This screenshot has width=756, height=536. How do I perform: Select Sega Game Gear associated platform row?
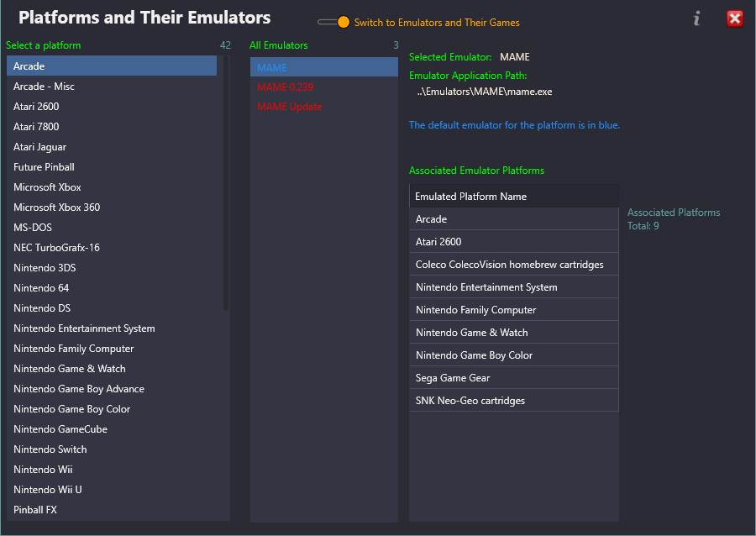(x=514, y=378)
